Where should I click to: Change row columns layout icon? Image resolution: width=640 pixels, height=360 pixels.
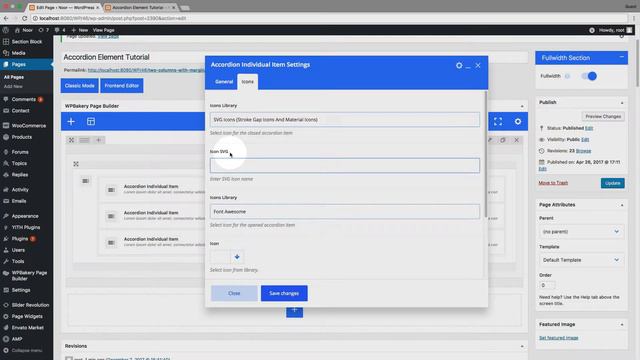[84, 140]
